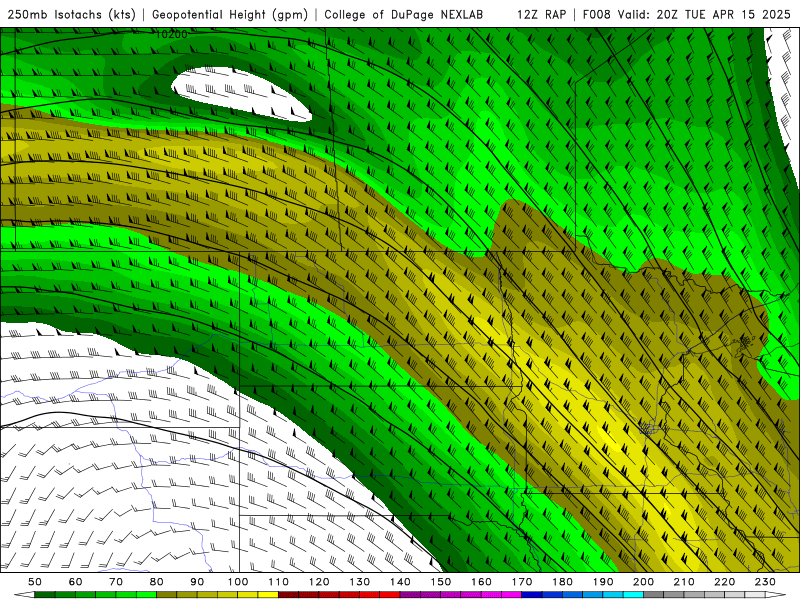Click the 50 knot legend value

pos(35,582)
